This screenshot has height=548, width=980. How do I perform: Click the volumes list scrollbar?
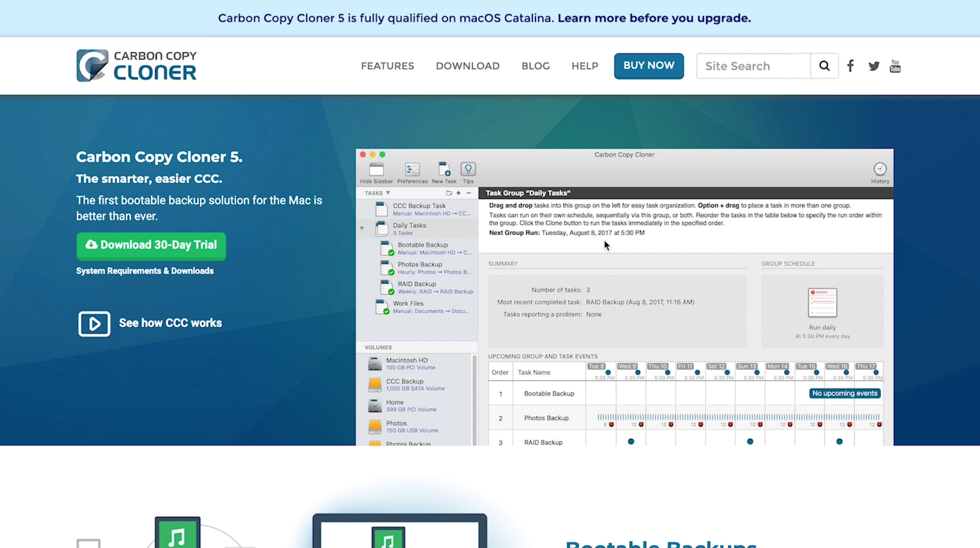(475, 400)
